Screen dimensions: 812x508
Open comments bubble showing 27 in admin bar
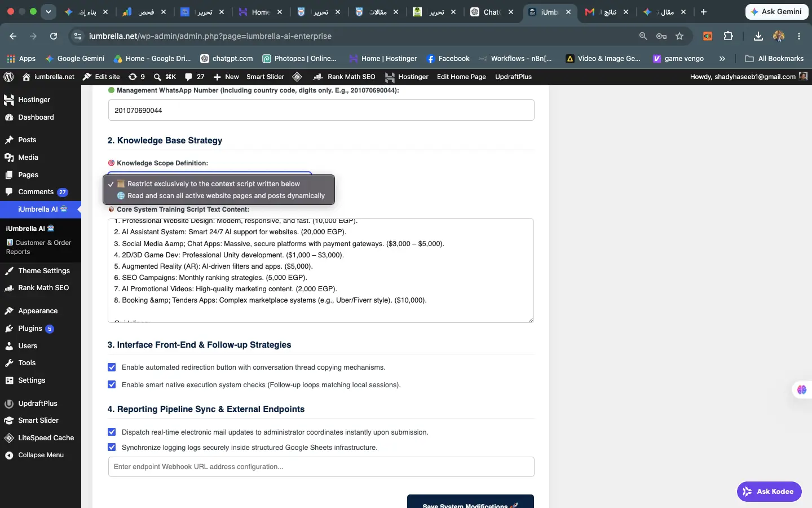coord(195,77)
